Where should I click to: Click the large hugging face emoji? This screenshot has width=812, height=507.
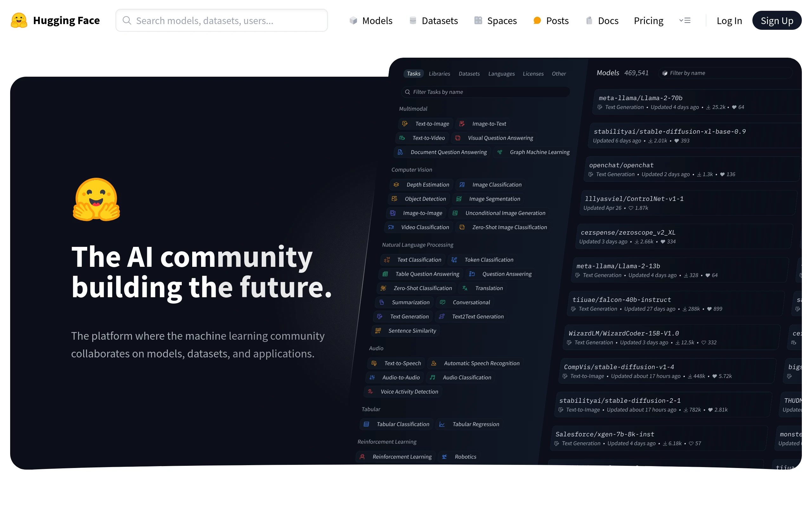96,200
